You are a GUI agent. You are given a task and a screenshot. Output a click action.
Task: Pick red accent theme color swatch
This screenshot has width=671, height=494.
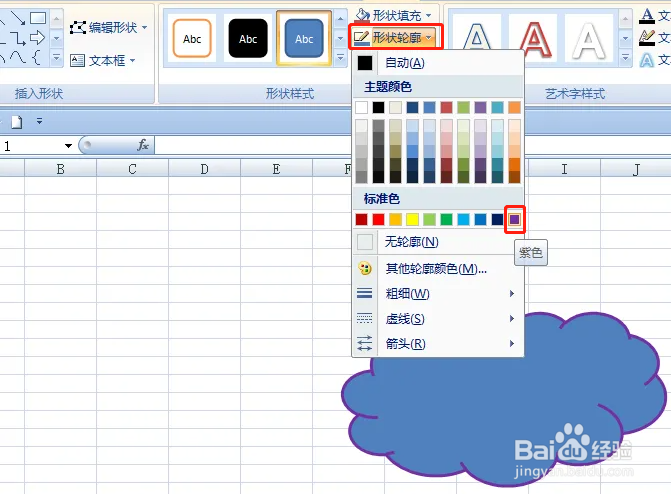pos(446,107)
